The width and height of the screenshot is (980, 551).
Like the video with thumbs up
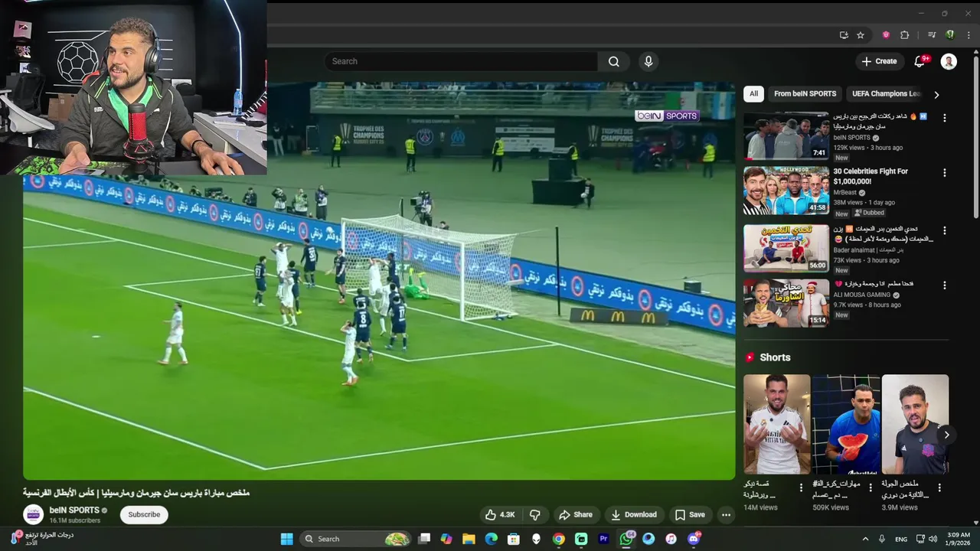pyautogui.click(x=499, y=514)
